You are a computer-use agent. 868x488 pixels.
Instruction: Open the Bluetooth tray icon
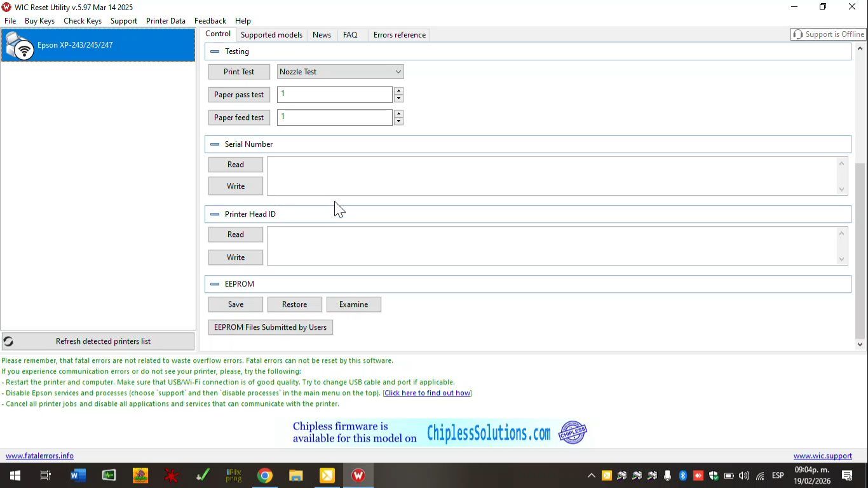pos(683,475)
